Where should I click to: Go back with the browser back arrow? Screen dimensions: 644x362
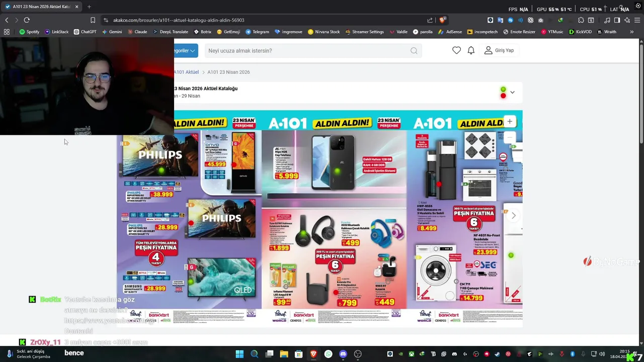tap(7, 20)
